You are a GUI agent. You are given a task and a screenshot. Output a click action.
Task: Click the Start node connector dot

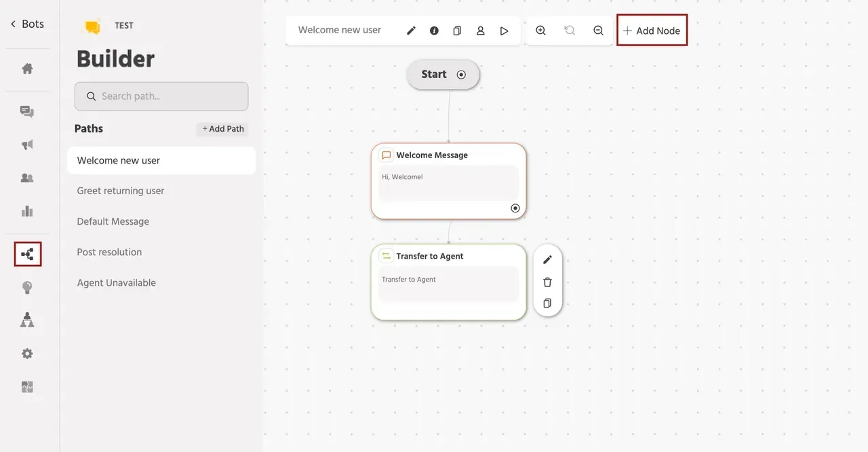pyautogui.click(x=461, y=75)
